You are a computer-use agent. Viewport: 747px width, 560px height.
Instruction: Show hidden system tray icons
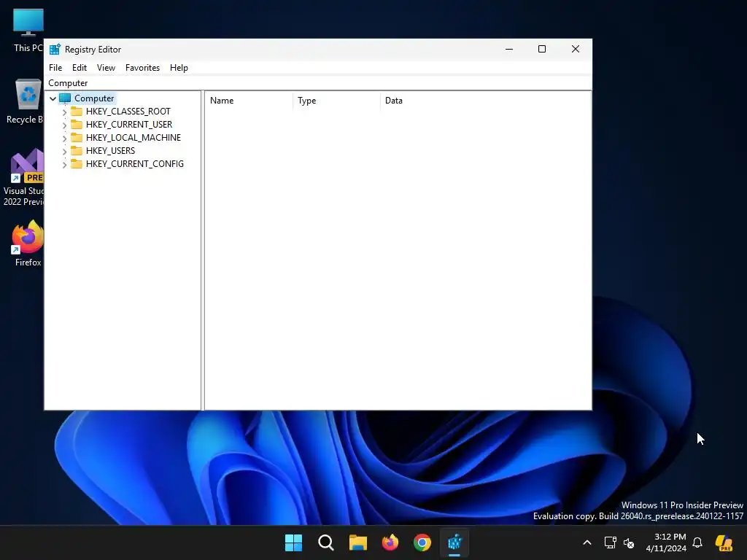click(587, 542)
